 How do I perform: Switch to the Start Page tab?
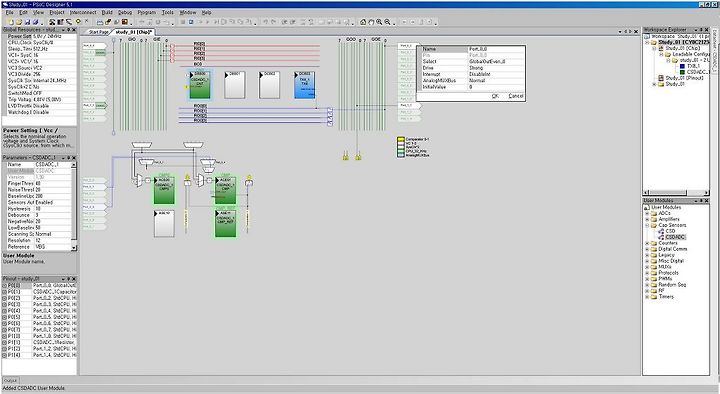tap(99, 32)
